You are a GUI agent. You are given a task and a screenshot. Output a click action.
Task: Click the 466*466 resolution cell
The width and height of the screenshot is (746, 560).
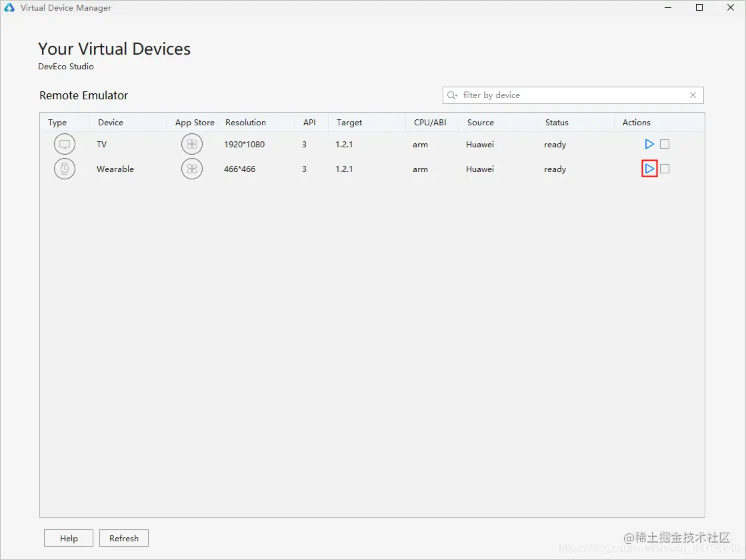click(239, 169)
